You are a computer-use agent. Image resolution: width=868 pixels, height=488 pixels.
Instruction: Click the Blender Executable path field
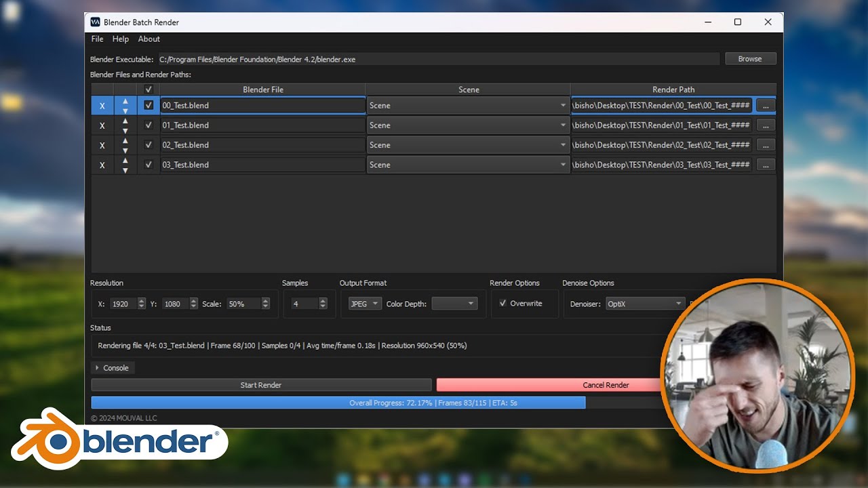click(x=439, y=60)
